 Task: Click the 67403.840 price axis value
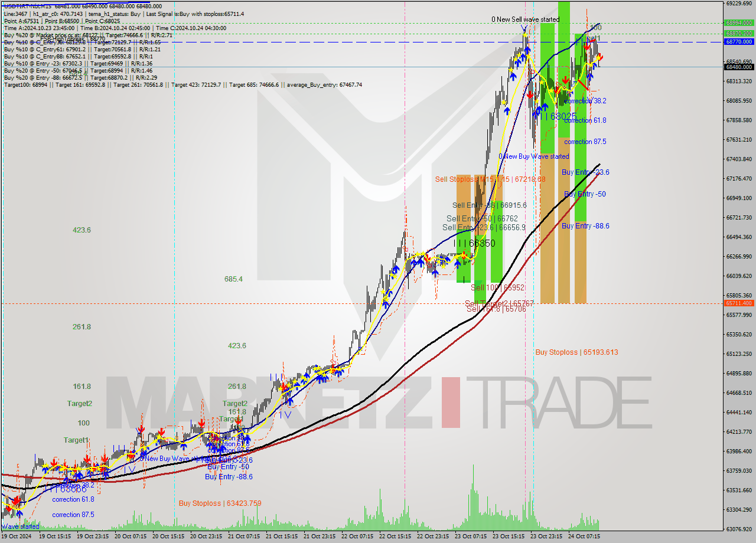point(739,159)
